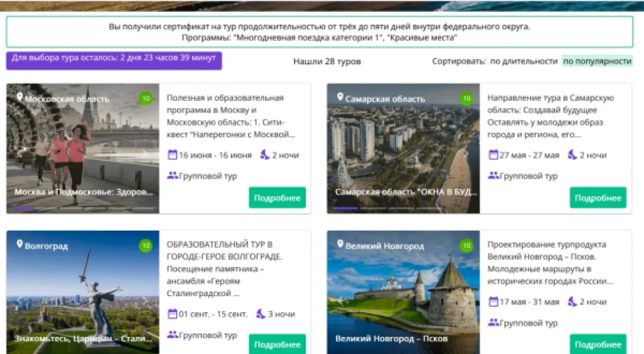The width and height of the screenshot is (644, 354).
Task: Open details for the Samara region tour
Action: click(597, 198)
